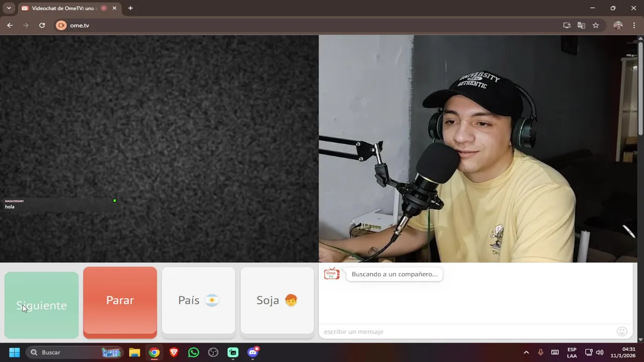
Task: Open the network tray icon
Action: pyautogui.click(x=589, y=352)
